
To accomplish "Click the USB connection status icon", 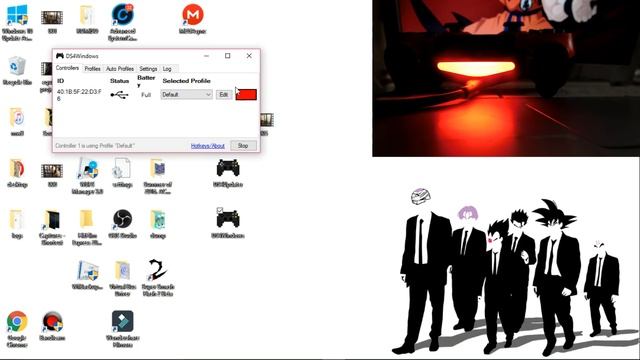I will 120,95.
